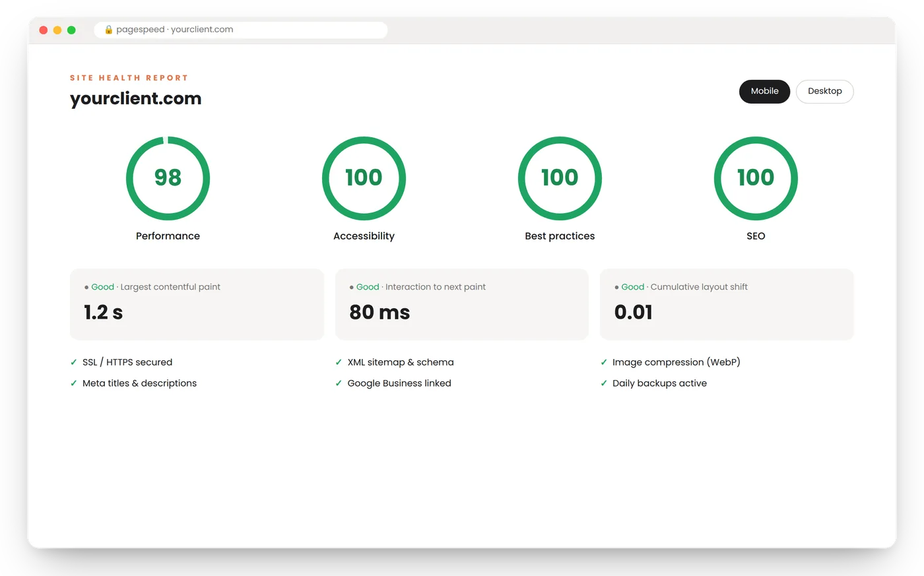Click the yourclient.com heading

click(x=136, y=98)
